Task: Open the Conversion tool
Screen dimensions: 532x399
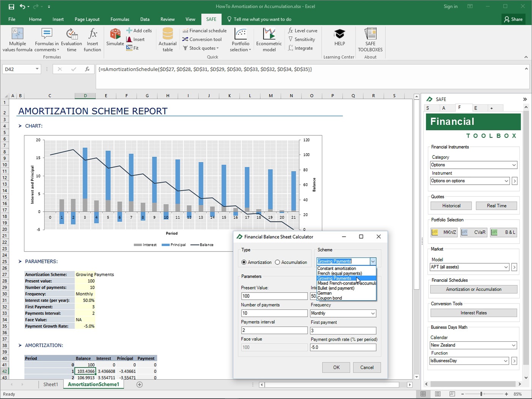Action: click(x=202, y=40)
